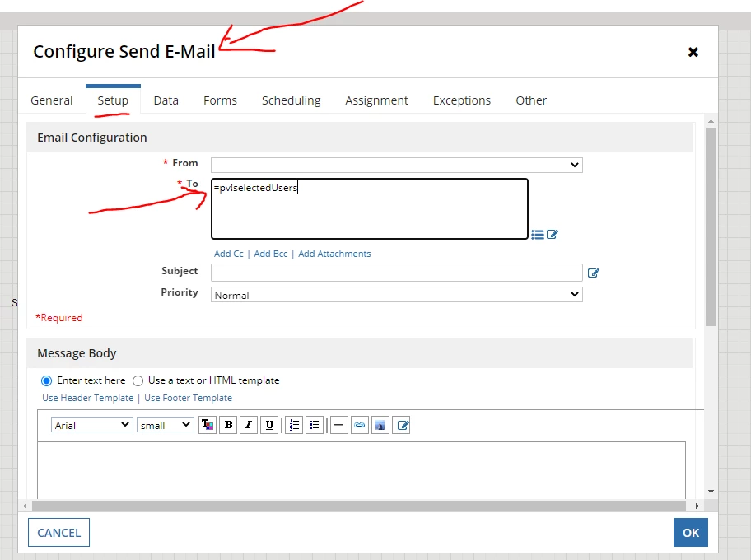Close the Configure Send E-Mail dialog

[693, 52]
